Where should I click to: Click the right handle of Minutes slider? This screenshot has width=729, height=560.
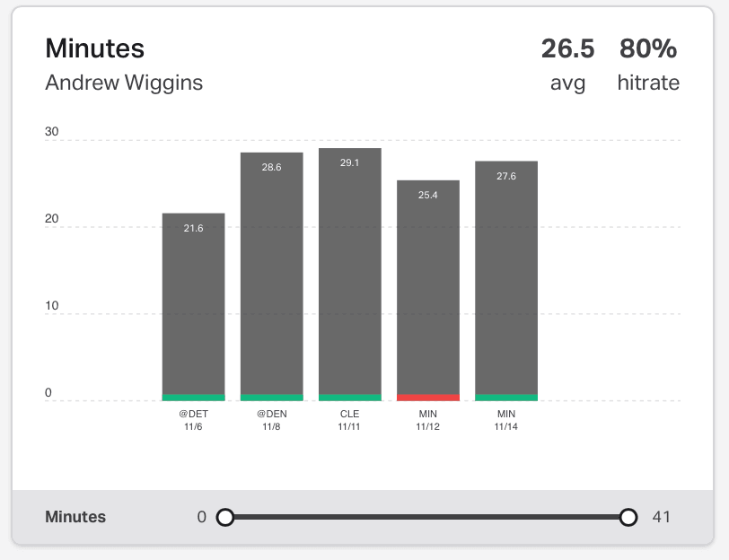click(628, 517)
